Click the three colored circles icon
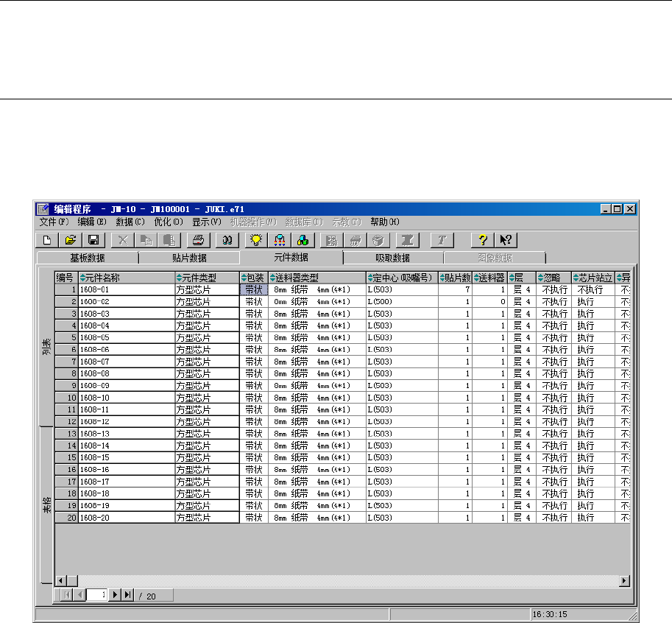The image size is (672, 623). [x=303, y=240]
